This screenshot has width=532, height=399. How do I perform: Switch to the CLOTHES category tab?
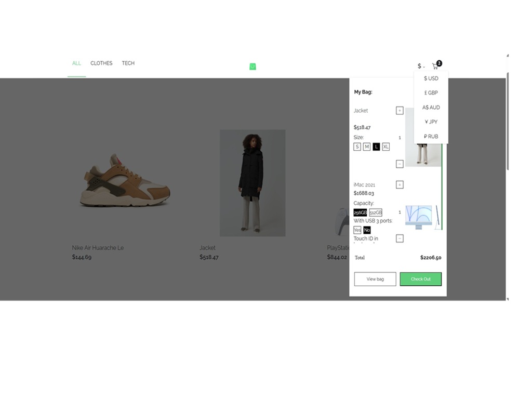101,63
